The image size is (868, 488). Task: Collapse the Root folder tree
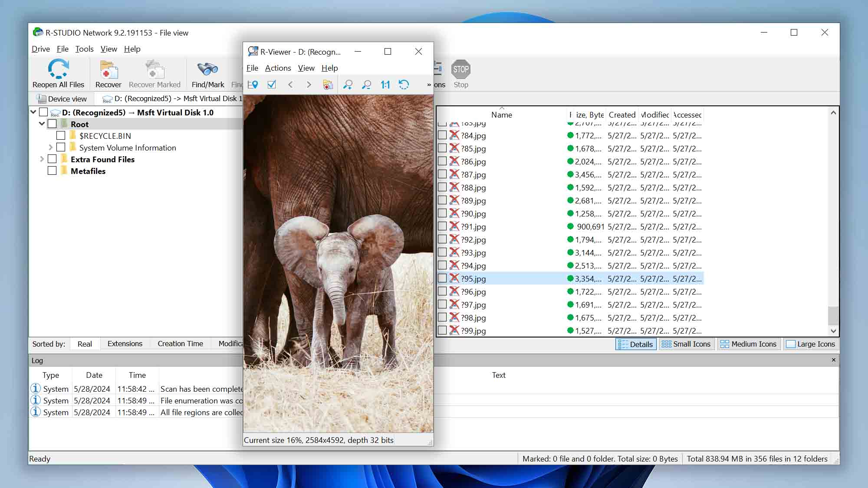pyautogui.click(x=42, y=124)
